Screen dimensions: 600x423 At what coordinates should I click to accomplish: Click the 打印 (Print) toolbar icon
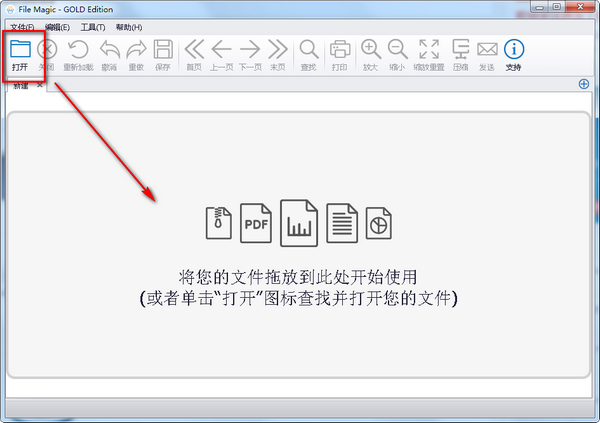[x=340, y=49]
